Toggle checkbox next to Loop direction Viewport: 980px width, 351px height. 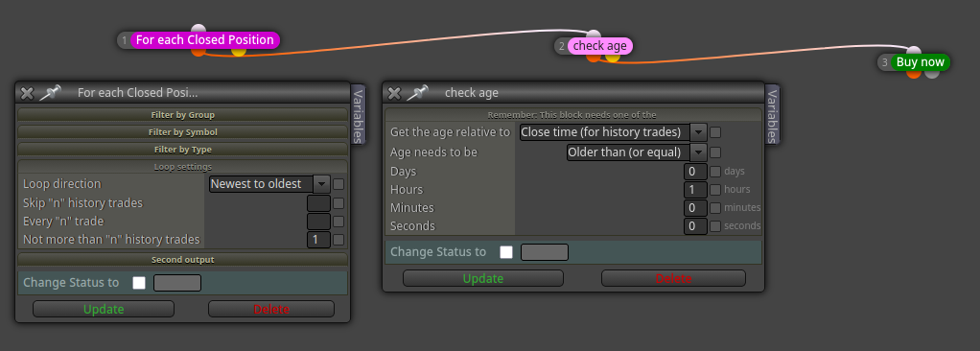[338, 184]
